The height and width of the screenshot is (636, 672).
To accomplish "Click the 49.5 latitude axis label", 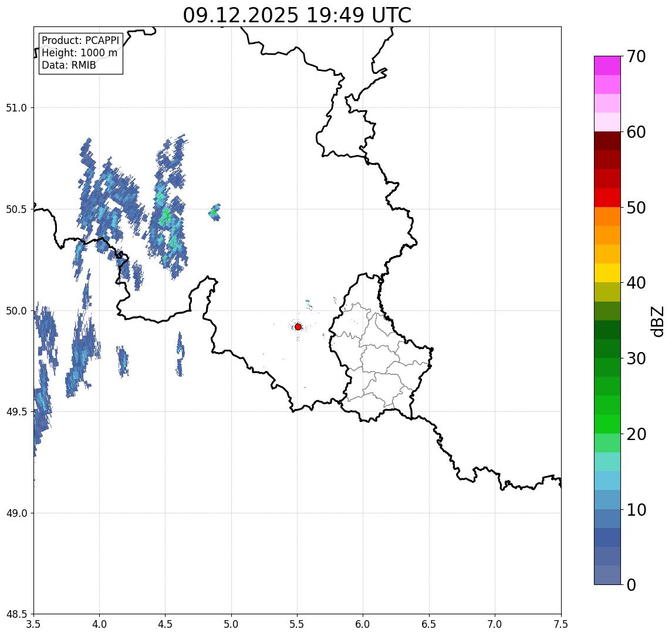I will (x=16, y=412).
